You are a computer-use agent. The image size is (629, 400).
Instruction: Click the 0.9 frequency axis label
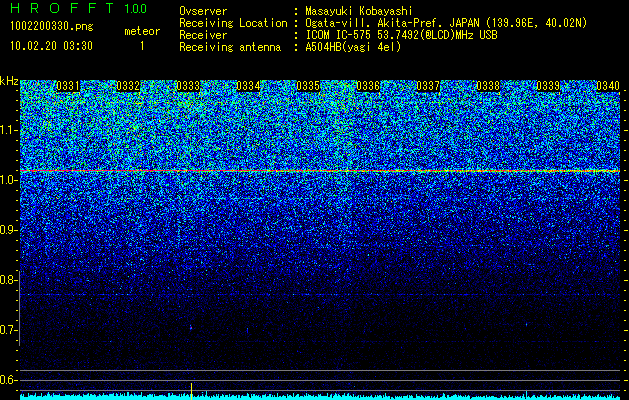click(8, 230)
